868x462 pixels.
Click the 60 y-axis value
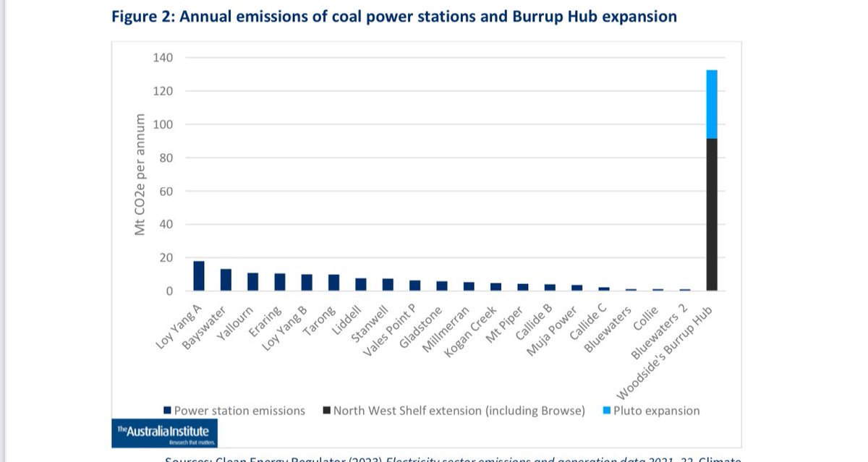[166, 192]
